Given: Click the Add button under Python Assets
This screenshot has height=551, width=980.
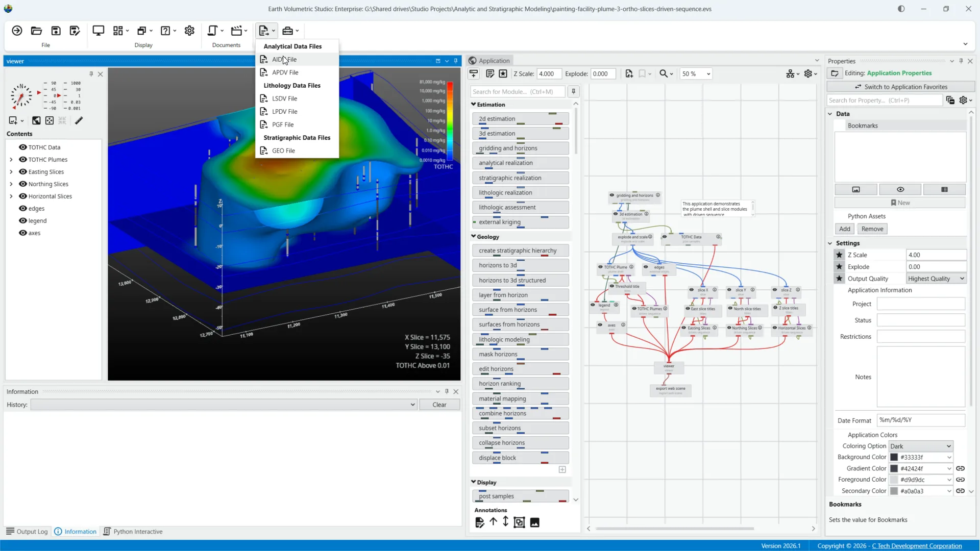Looking at the screenshot, I should 845,229.
